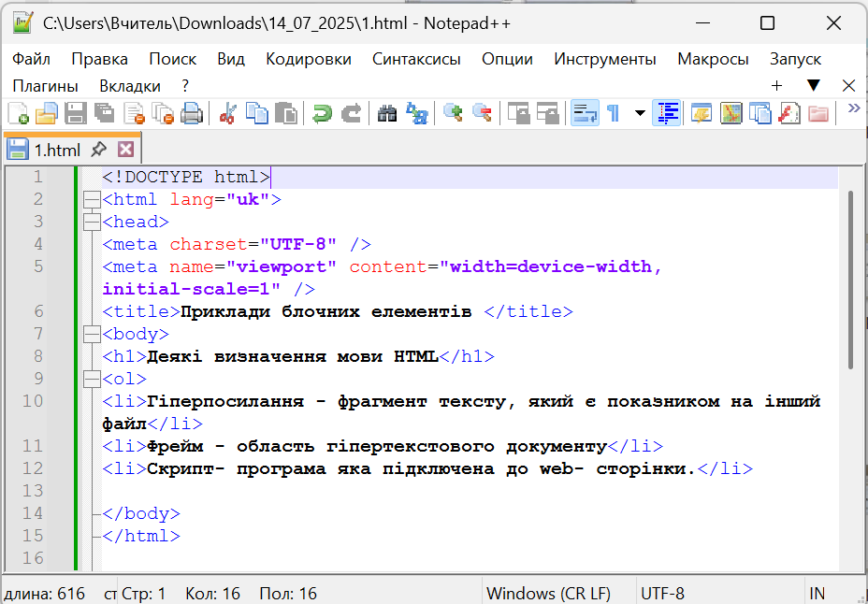
Task: Click the Open file folder icon
Action: pyautogui.click(x=46, y=114)
